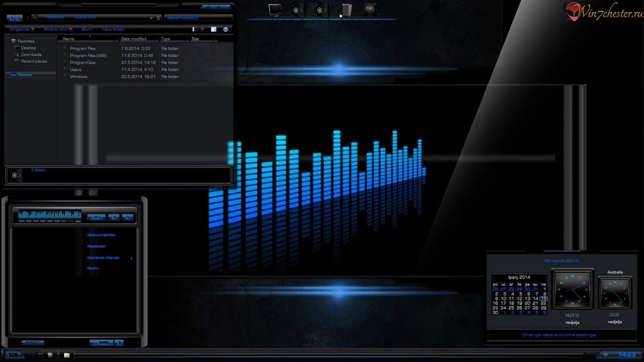Open recent pages arrow beside Forward
This screenshot has width=644, height=362.
pyautogui.click(x=27, y=18)
